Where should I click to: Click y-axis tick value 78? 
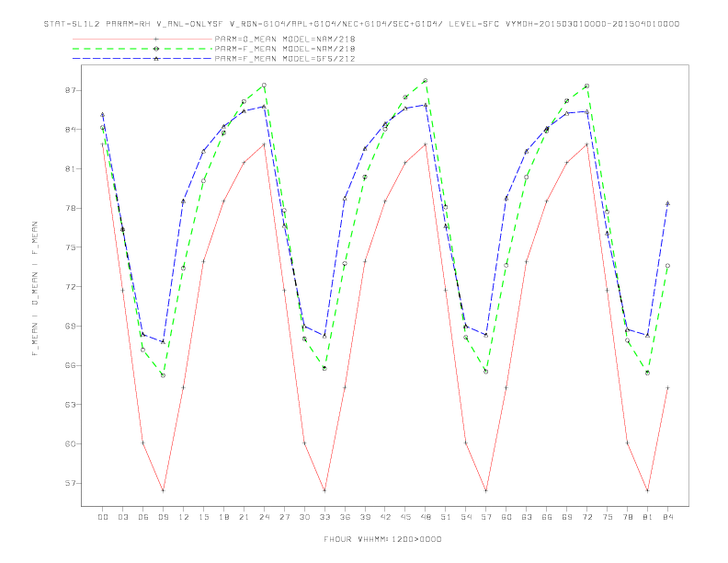pyautogui.click(x=71, y=208)
